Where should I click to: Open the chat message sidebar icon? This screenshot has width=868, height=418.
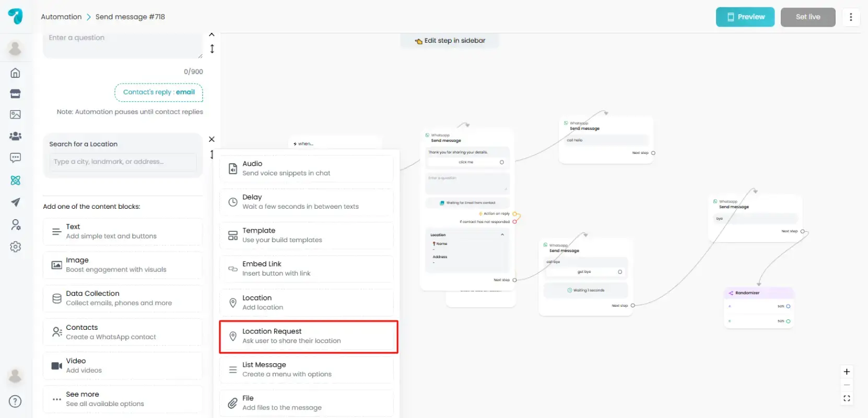coord(15,158)
